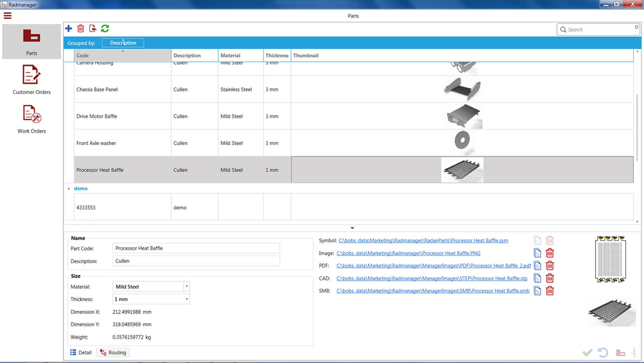Open Customer Orders from the sidebar
The image size is (644, 363).
pos(32,80)
